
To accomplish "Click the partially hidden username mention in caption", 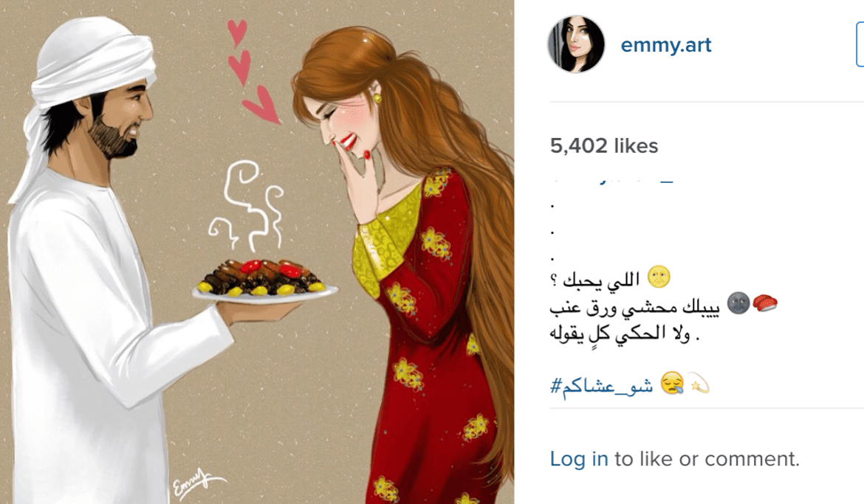I will point(611,180).
